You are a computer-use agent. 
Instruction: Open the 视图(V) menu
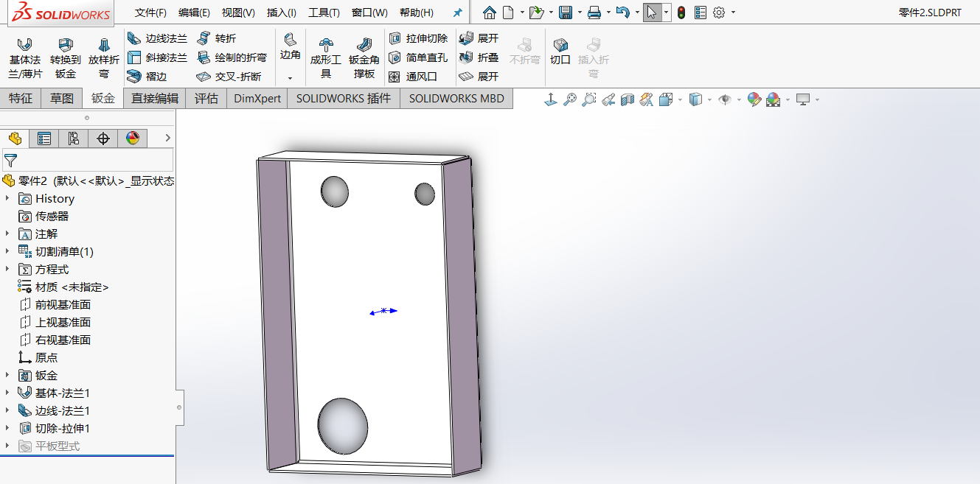tap(238, 13)
